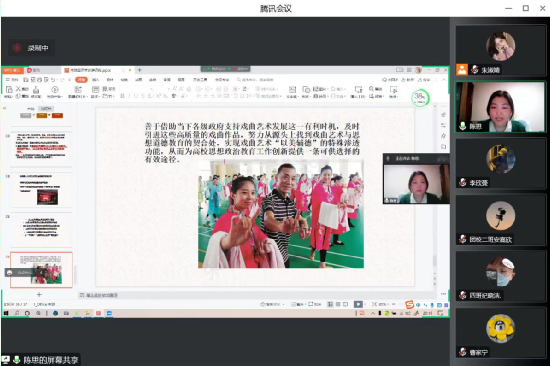Screen dimensions: 550x366
Task: Click the Cut scissors icon in ribbon
Action: click(x=18, y=89)
